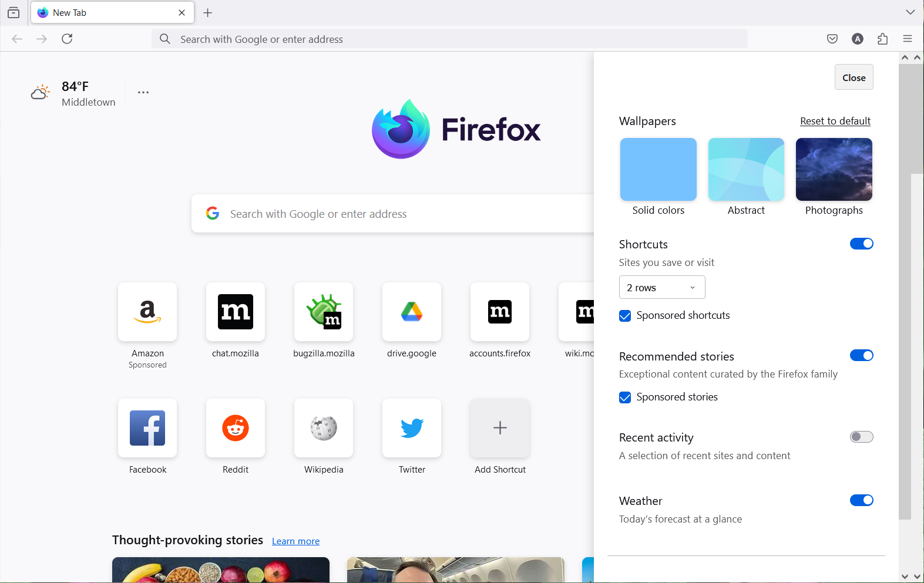Save to Pocket icon
Image resolution: width=924 pixels, height=583 pixels.
[832, 39]
